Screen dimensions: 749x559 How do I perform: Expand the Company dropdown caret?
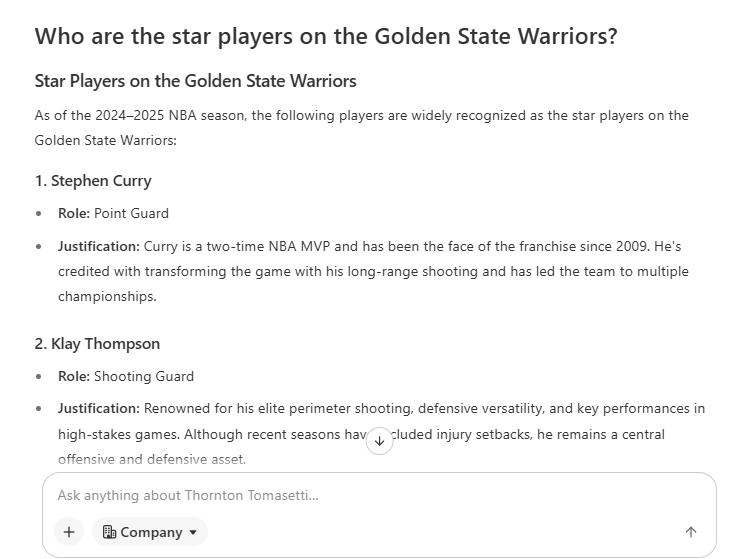(193, 532)
